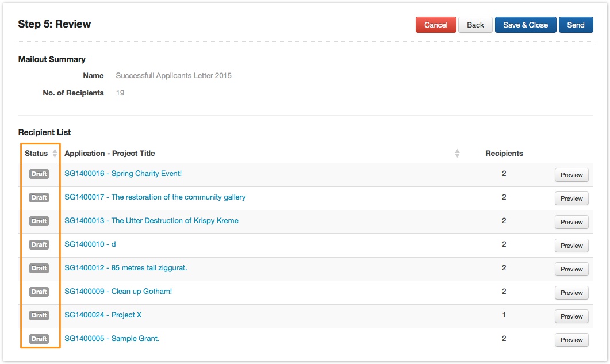This screenshot has width=610, height=364.
Task: Open the SG1400010 - d link
Action: [90, 244]
